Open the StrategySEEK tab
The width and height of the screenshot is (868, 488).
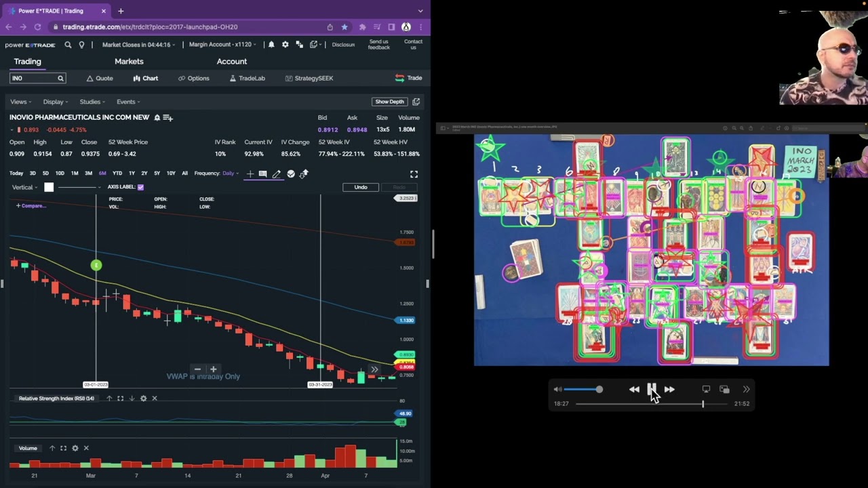[309, 78]
